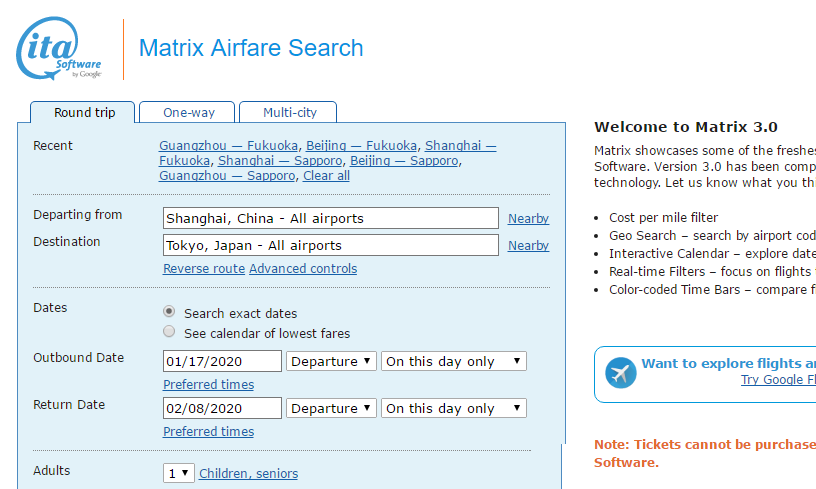Image resolution: width=816 pixels, height=489 pixels.
Task: Open Outbound On this day only dropdown
Action: pos(453,361)
